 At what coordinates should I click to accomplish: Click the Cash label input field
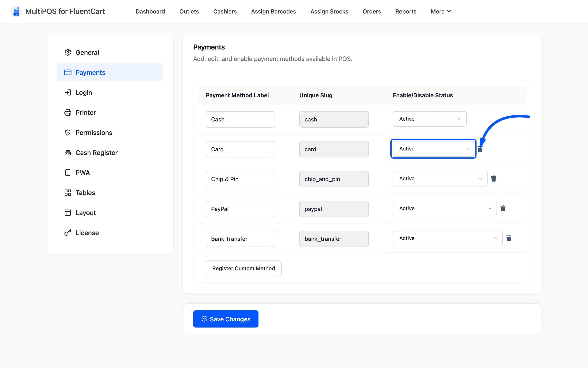click(240, 120)
